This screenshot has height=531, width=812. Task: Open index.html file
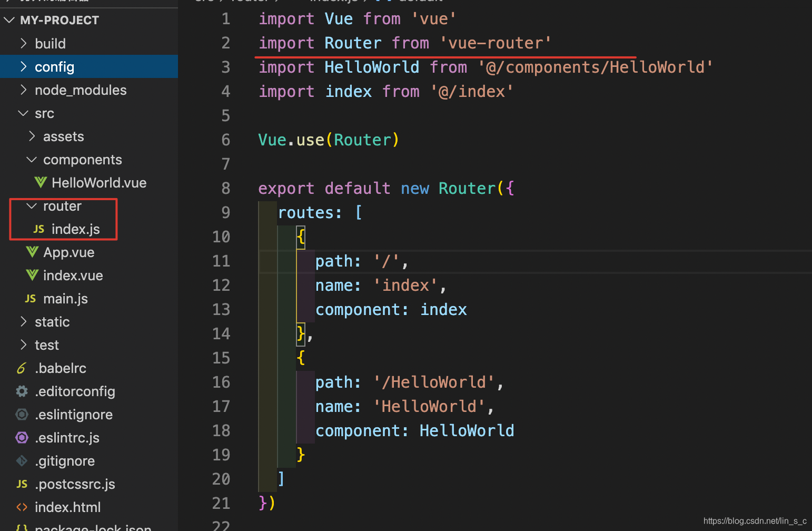point(89,507)
